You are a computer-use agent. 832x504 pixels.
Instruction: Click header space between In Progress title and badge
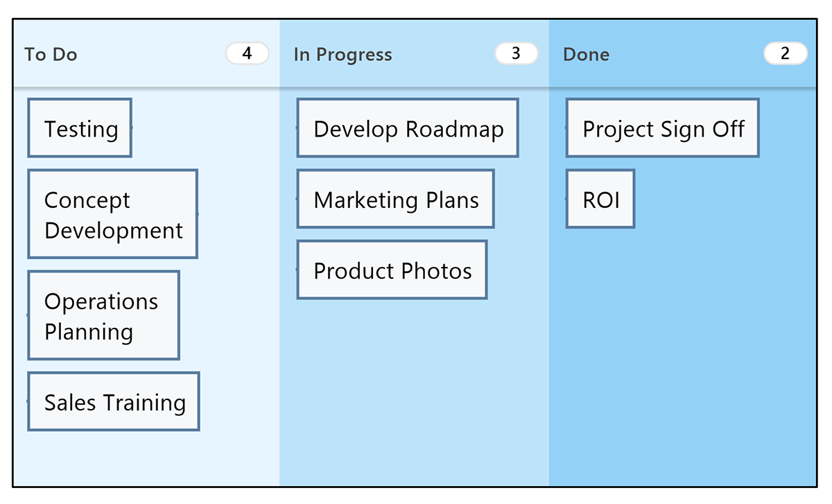point(444,55)
